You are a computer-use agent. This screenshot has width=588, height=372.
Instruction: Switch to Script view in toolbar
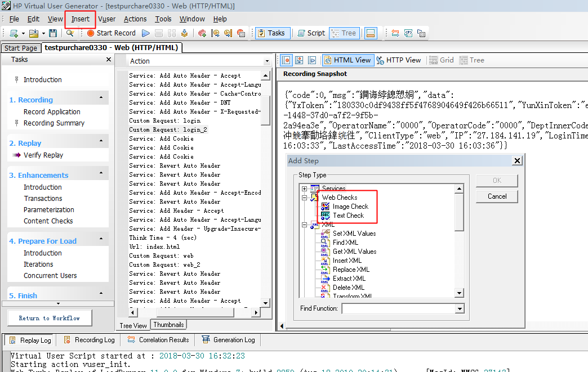[x=311, y=33]
